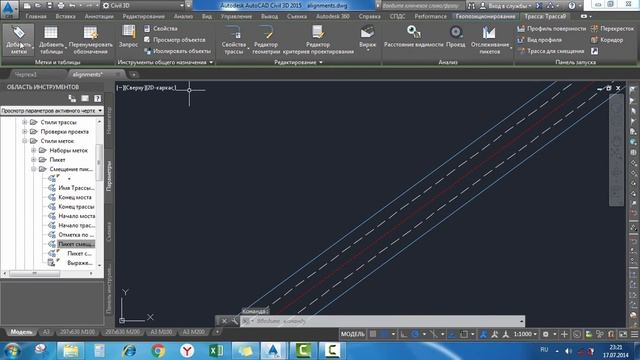Switch to the Управление ribbon tab
The height and width of the screenshot is (360, 640).
click(236, 16)
